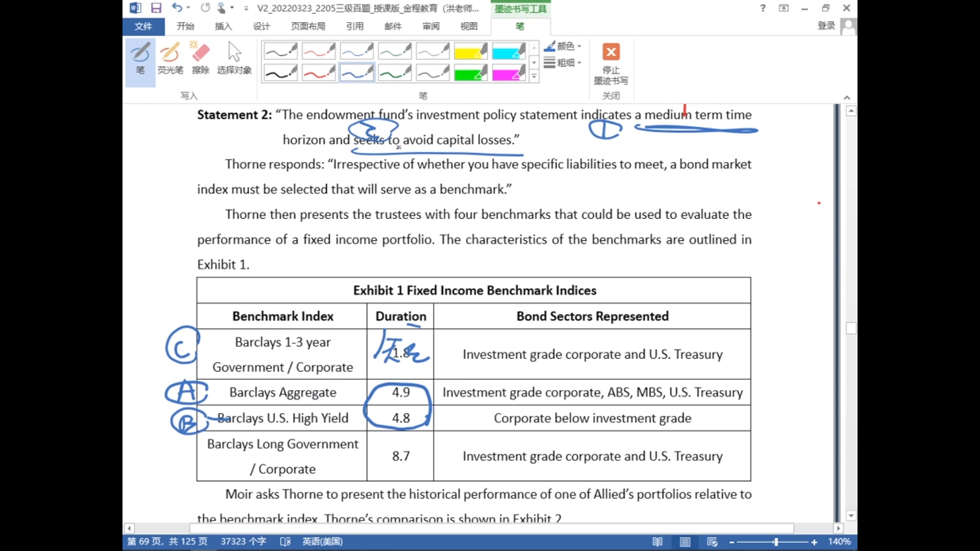The height and width of the screenshot is (551, 980).
Task: Select the 荧光笔 highlighter tool
Action: tap(170, 59)
